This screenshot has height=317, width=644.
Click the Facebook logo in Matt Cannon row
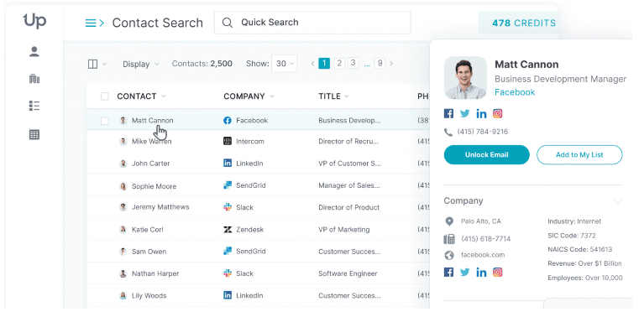(x=228, y=121)
